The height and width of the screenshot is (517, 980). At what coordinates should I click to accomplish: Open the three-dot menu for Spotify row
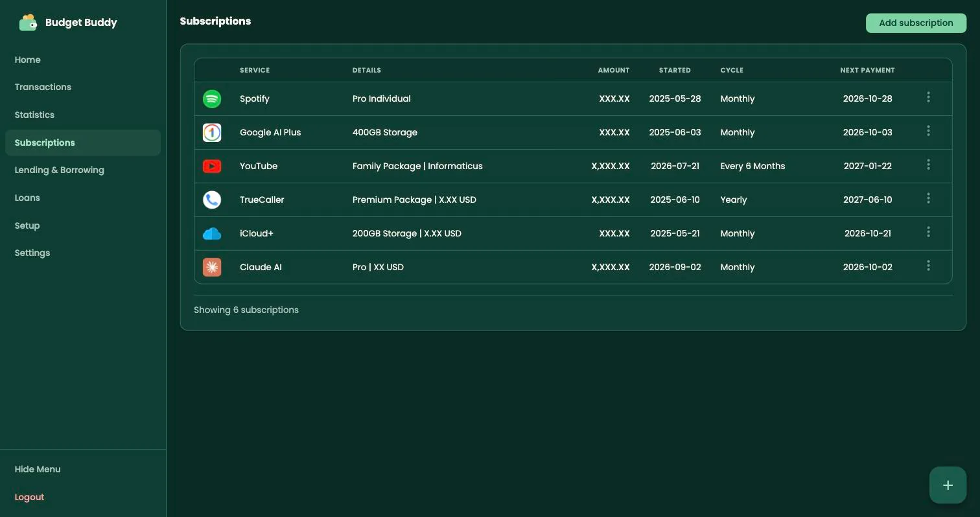tap(928, 97)
